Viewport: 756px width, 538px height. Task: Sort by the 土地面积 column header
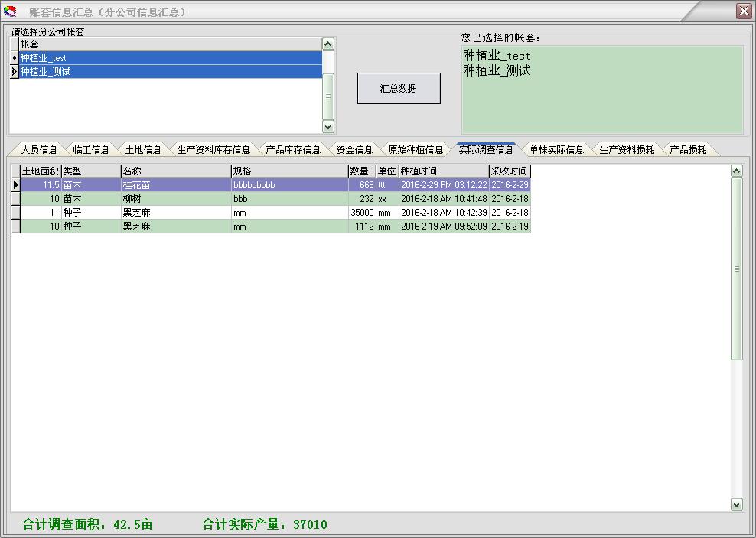(x=41, y=171)
